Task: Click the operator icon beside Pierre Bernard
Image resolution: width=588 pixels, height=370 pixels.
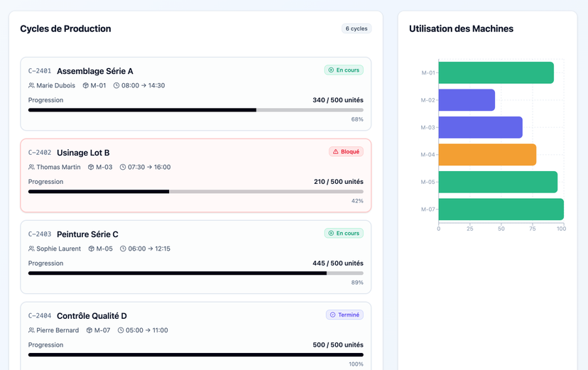Action: coord(31,331)
